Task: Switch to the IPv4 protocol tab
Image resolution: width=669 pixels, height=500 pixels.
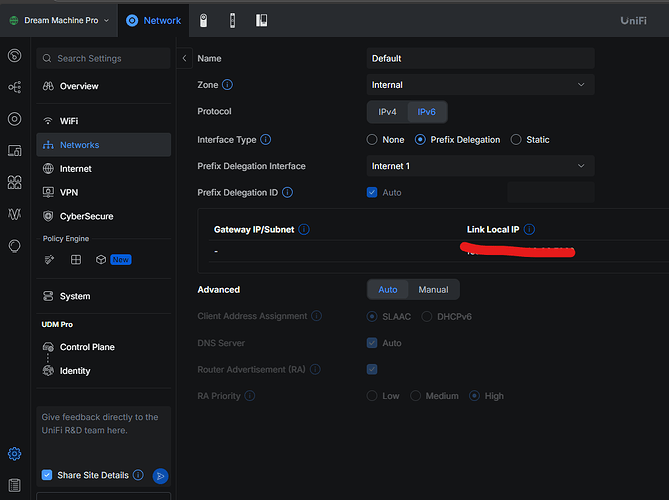Action: pyautogui.click(x=389, y=112)
